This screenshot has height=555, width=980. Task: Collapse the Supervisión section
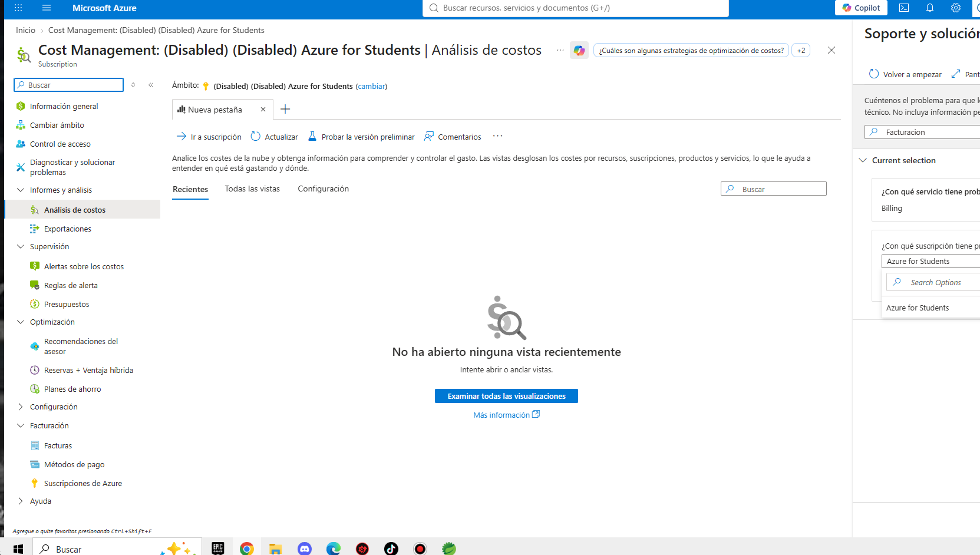click(x=21, y=247)
